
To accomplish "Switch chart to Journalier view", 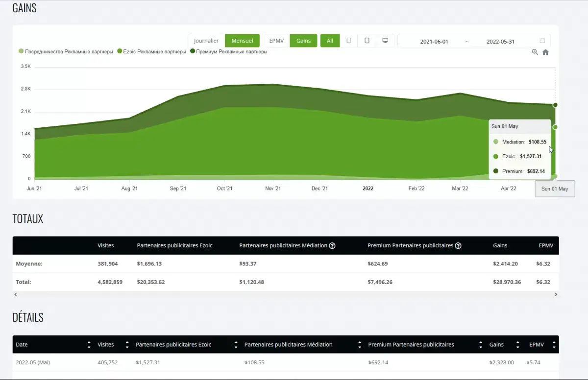I will (x=206, y=41).
